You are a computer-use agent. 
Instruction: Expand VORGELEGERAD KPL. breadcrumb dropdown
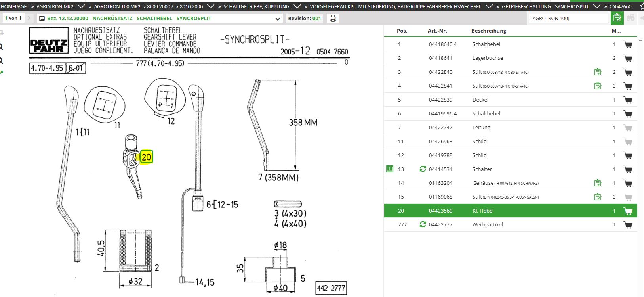click(x=489, y=6)
